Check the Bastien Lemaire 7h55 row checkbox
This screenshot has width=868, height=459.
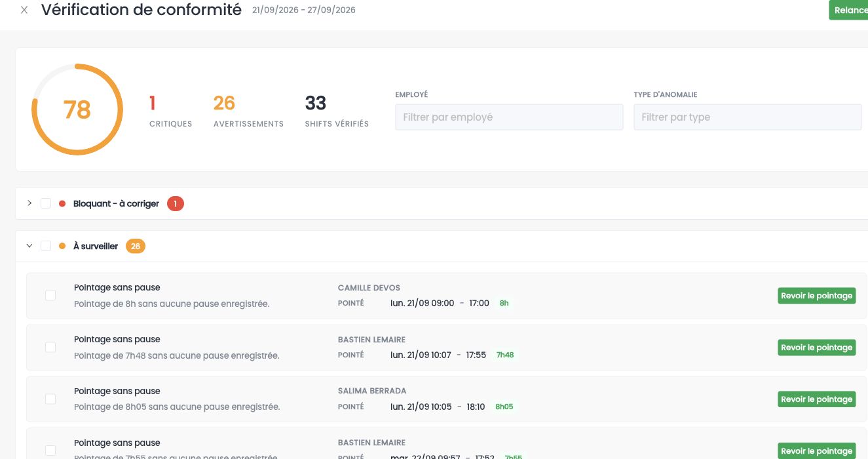tap(50, 450)
